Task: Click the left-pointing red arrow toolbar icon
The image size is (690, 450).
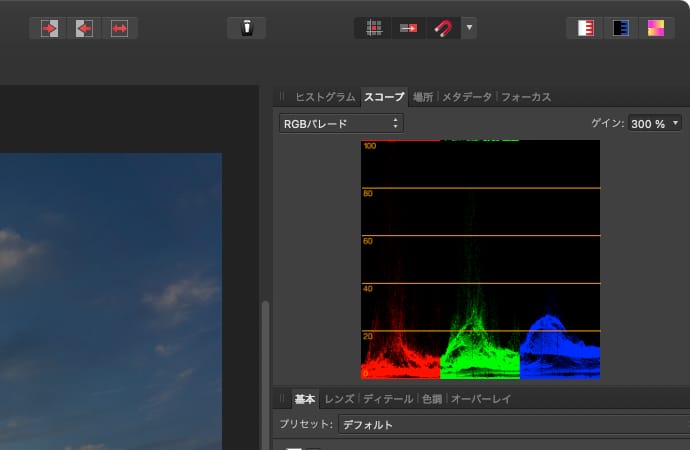Action: coord(84,28)
